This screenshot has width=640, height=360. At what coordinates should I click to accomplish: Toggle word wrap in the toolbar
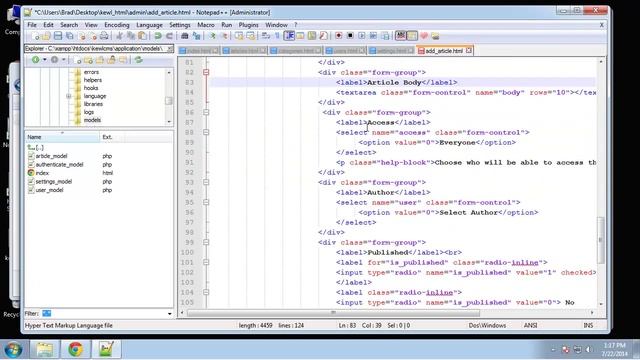pyautogui.click(x=266, y=36)
